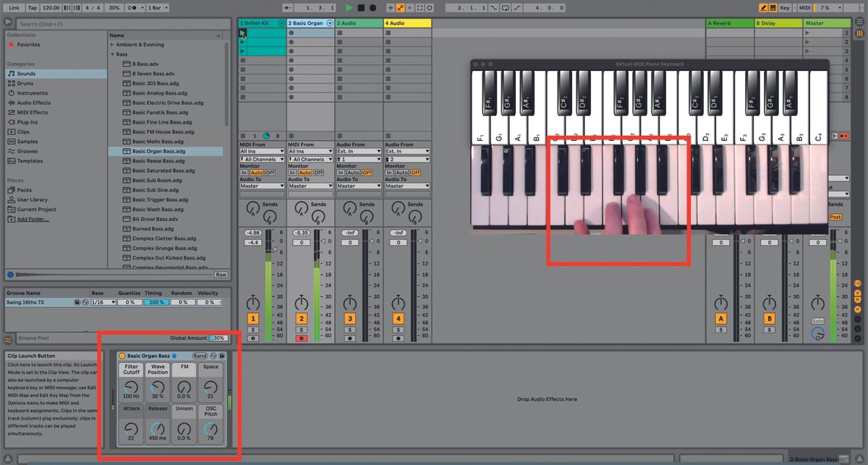Enable Key Map Mode switch
This screenshot has height=465, width=868.
pyautogui.click(x=785, y=7)
